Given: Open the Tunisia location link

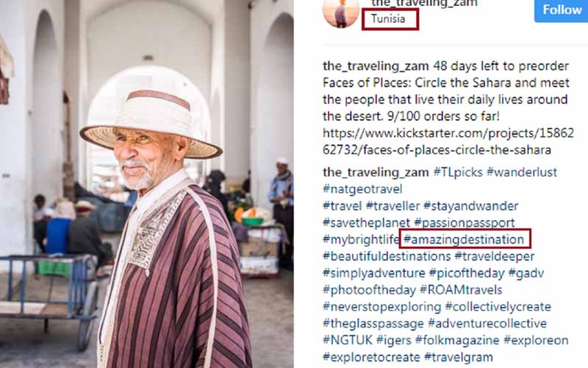Looking at the screenshot, I should [x=389, y=19].
